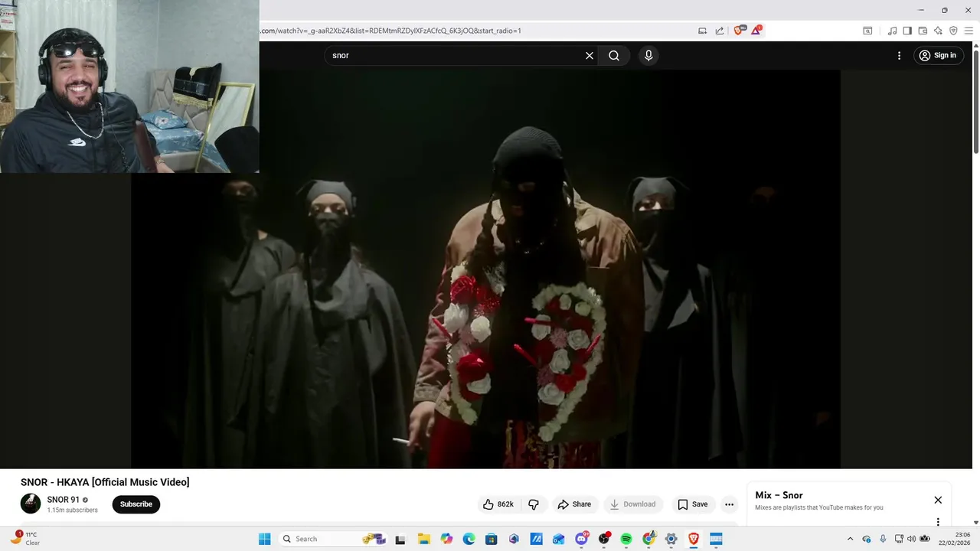Viewport: 980px width, 551px height.
Task: Click the tray microphone icon
Action: pos(883,539)
